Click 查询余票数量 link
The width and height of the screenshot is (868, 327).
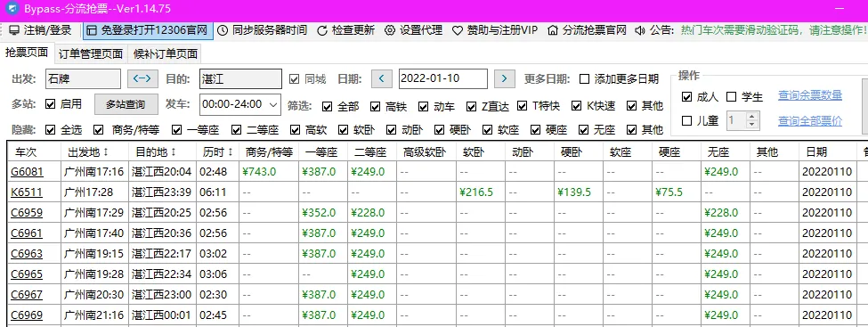coord(810,95)
